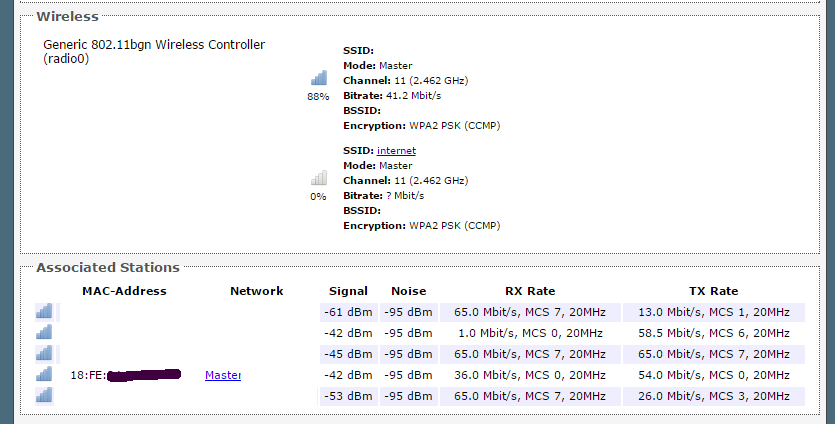Click the 88% signal percentage text
Screen dimensions: 835x424
pyautogui.click(x=318, y=97)
